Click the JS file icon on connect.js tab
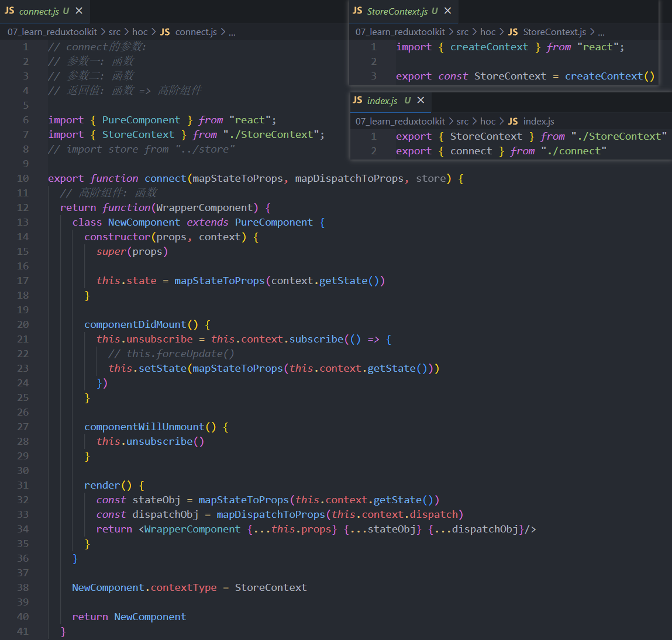This screenshot has width=672, height=640. point(9,11)
